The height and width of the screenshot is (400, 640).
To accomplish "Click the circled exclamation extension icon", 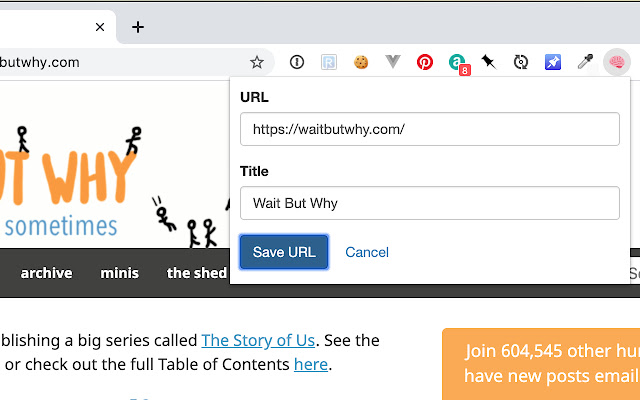I will [x=297, y=62].
